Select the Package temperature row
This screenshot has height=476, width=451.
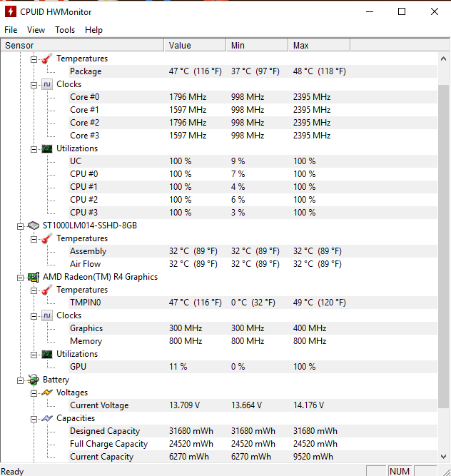253,71
